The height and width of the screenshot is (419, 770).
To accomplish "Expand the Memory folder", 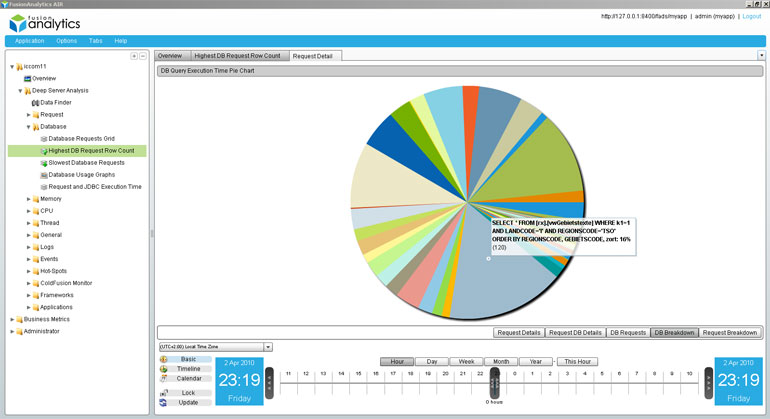I will 28,199.
